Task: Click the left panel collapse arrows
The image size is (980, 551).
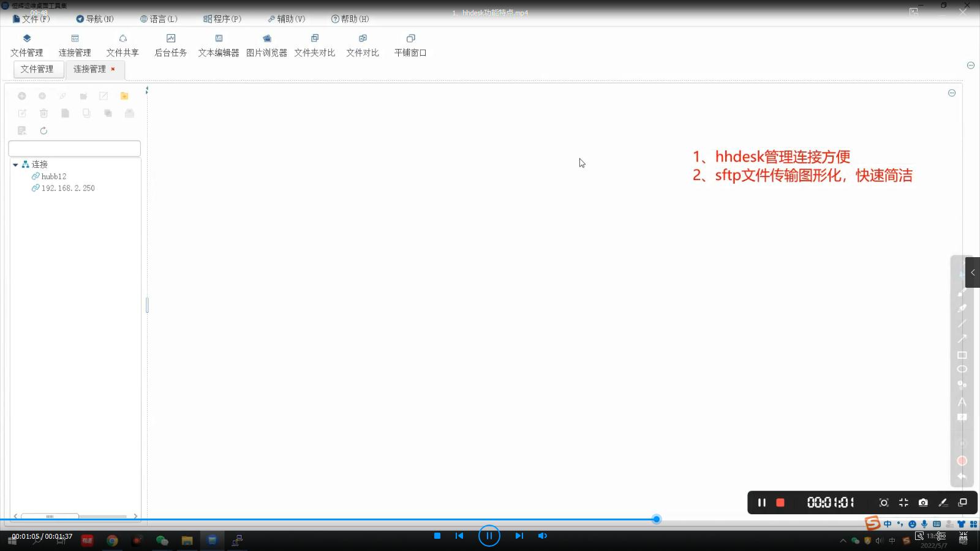Action: [x=147, y=91]
